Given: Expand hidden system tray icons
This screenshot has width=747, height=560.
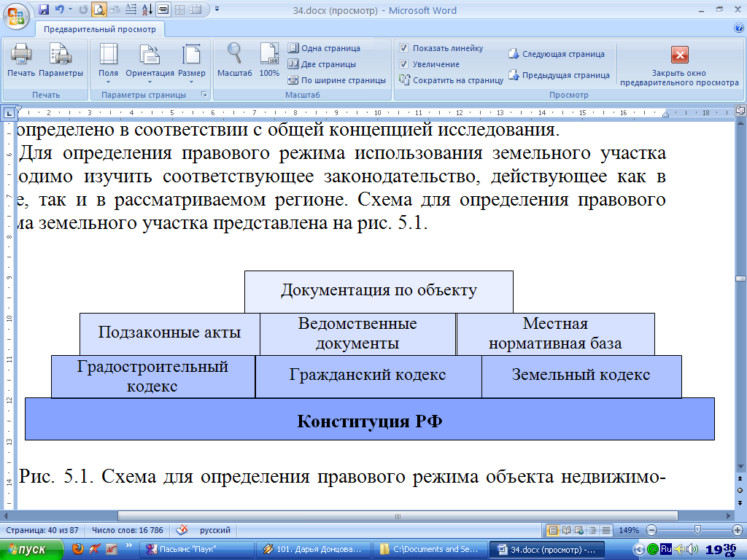Looking at the screenshot, I should [639, 550].
